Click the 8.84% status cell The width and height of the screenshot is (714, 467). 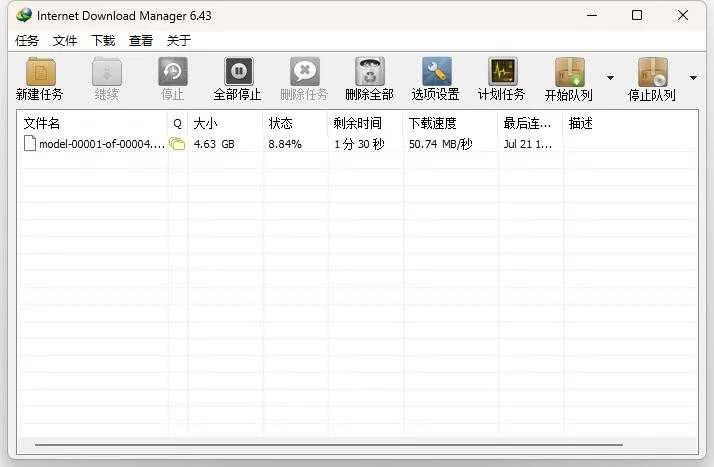tap(285, 144)
